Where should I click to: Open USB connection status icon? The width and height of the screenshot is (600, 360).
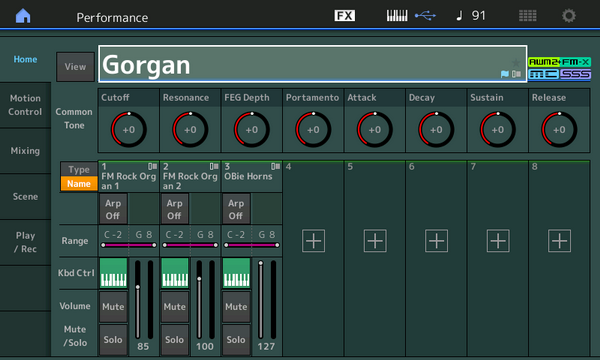[x=425, y=16]
